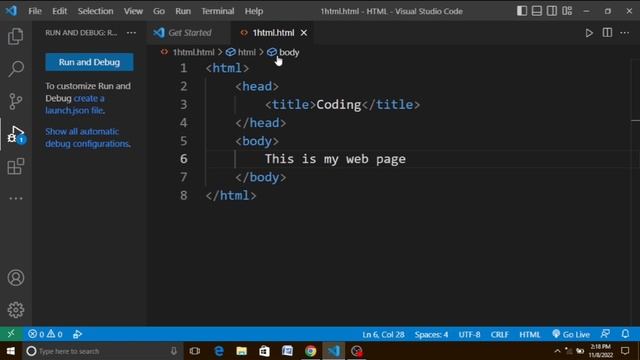Viewport: 640px width, 360px height.
Task: Open Windows Action Center notifications
Action: 625,351
